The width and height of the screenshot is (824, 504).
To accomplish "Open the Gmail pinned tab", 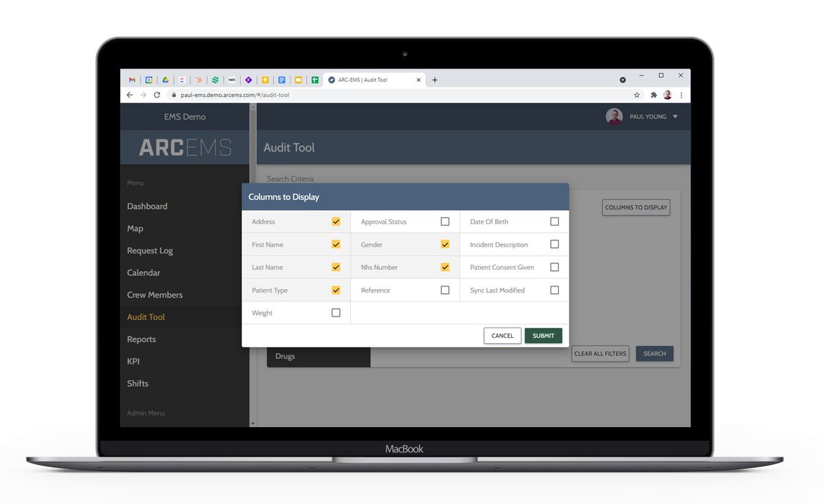I will [x=132, y=80].
